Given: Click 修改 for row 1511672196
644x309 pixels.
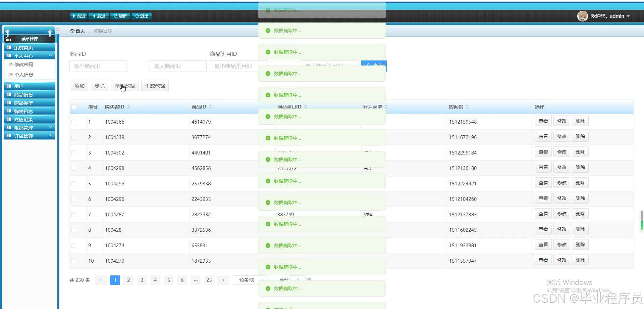Looking at the screenshot, I should tap(562, 137).
